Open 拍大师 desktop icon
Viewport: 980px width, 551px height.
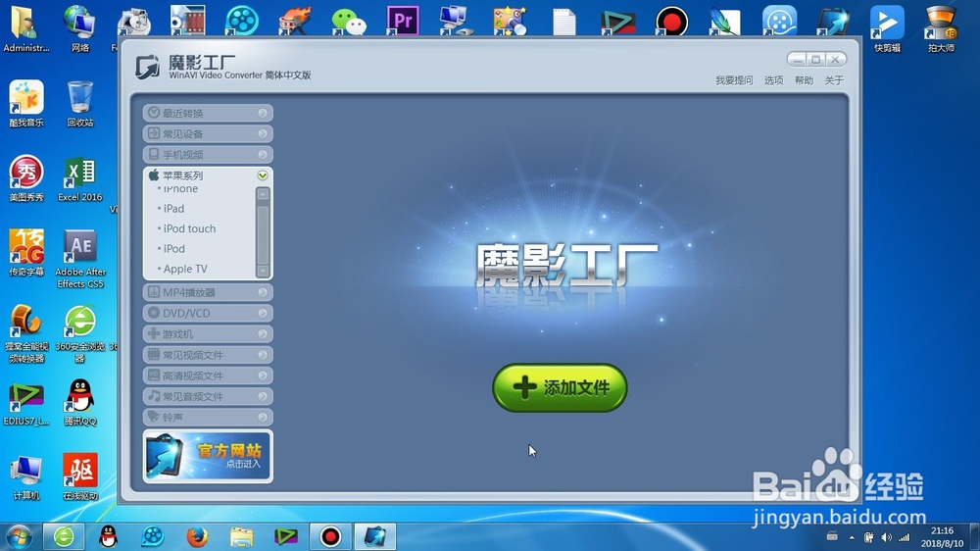941,28
